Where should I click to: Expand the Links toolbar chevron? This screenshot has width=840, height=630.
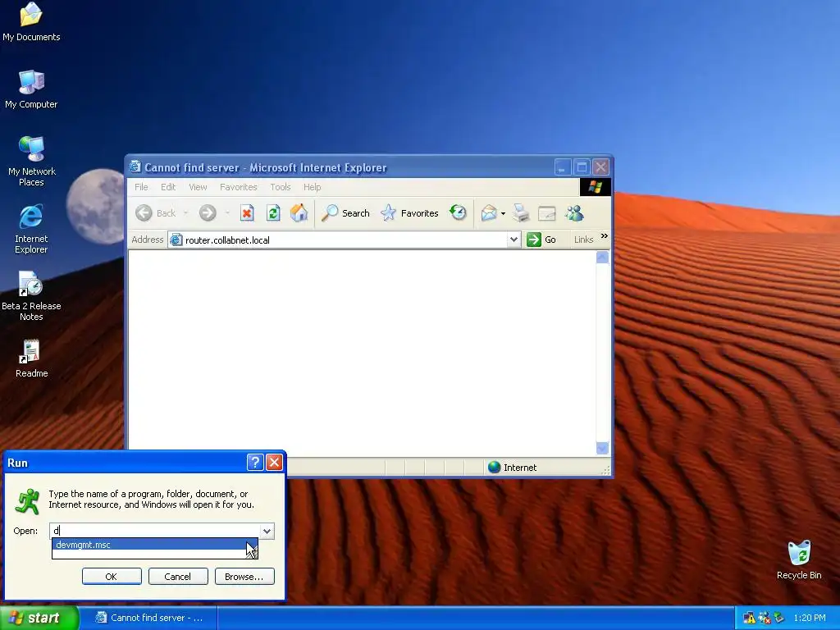[x=605, y=236]
